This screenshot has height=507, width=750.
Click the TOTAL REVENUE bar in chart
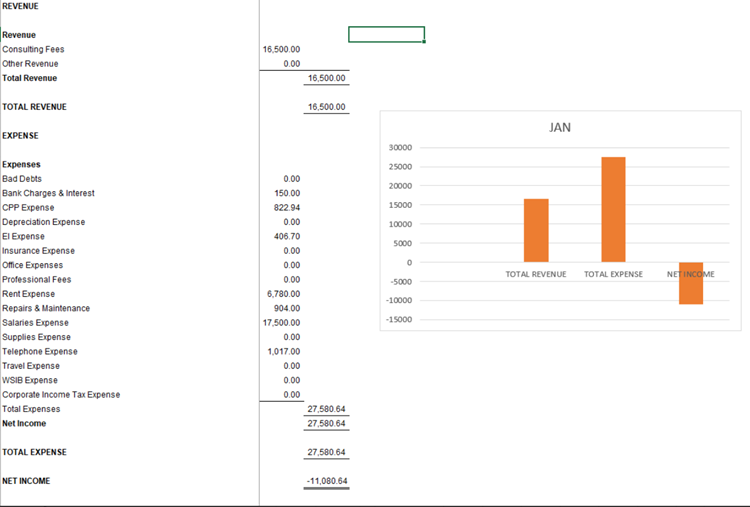[536, 230]
